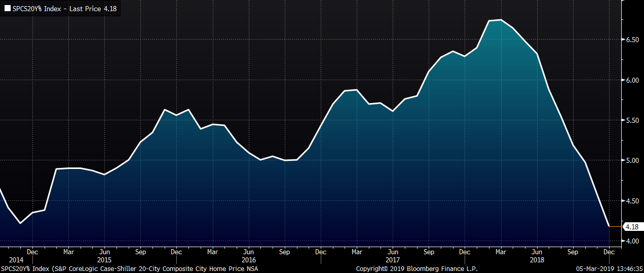Click the 4.18 last price tag on the axis
The height and width of the screenshot is (273, 644).
(x=631, y=227)
